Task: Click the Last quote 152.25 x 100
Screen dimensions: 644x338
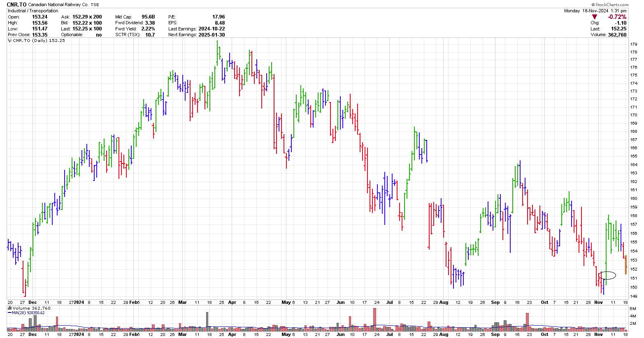Action: [87, 29]
